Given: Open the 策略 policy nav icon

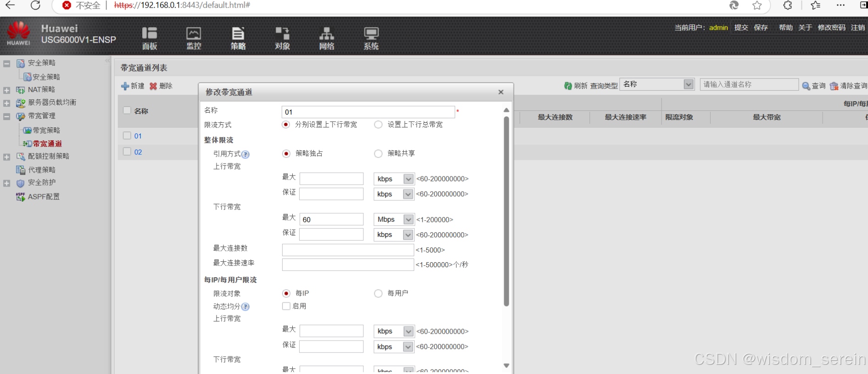Looking at the screenshot, I should point(238,38).
